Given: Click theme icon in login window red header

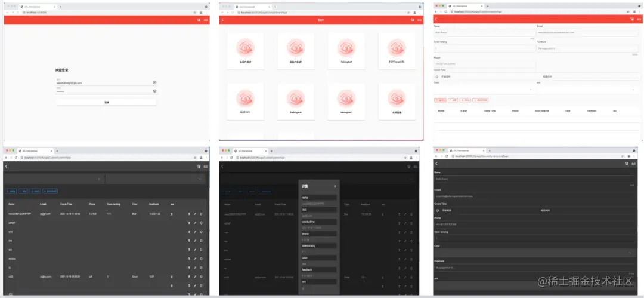Looking at the screenshot, I should 199,20.
